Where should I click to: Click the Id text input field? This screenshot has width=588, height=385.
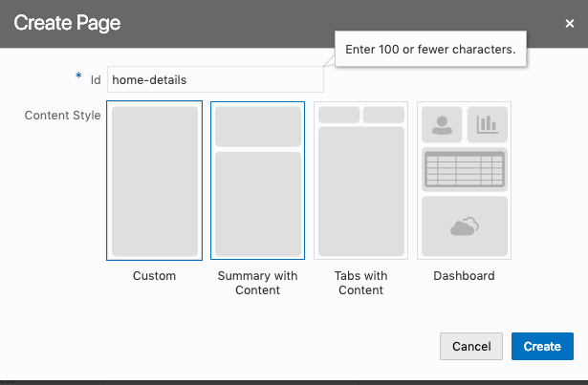(x=215, y=80)
